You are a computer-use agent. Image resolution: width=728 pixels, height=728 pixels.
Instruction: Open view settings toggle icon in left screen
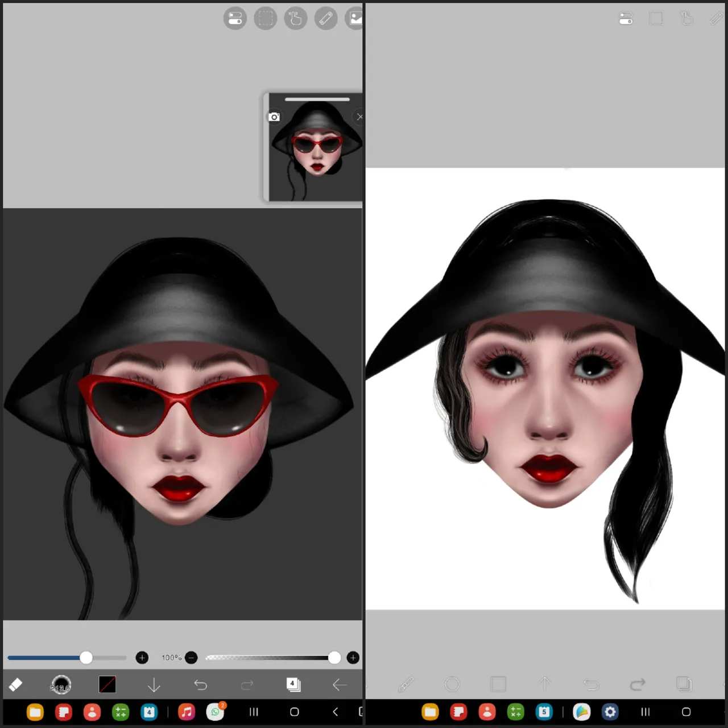235,19
